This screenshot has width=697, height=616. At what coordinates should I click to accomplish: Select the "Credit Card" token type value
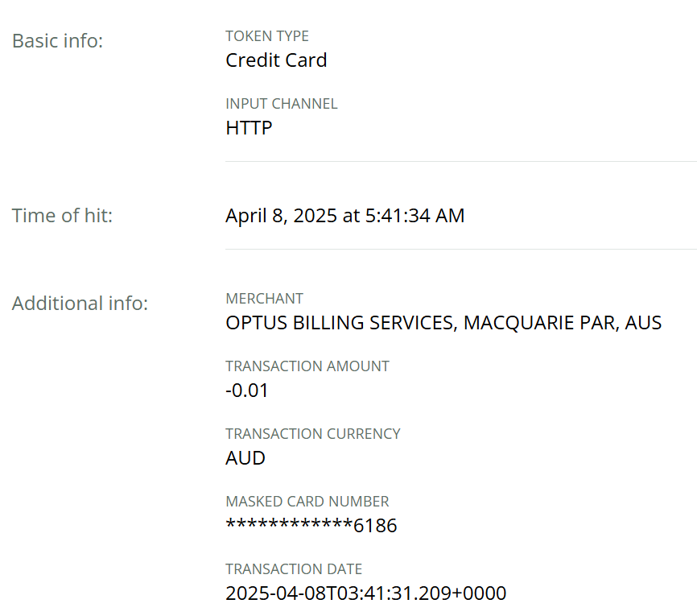[x=276, y=60]
